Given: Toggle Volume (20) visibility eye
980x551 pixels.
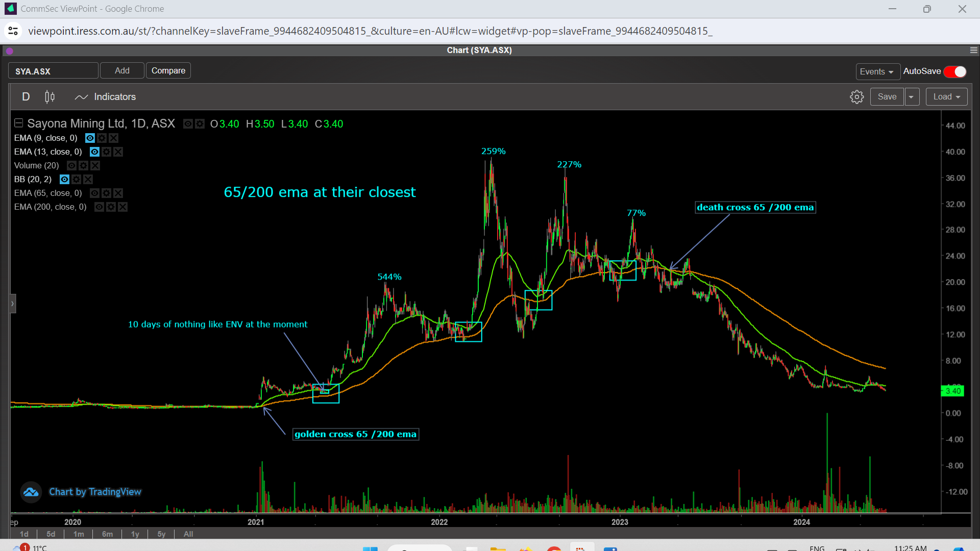Looking at the screenshot, I should tap(71, 166).
